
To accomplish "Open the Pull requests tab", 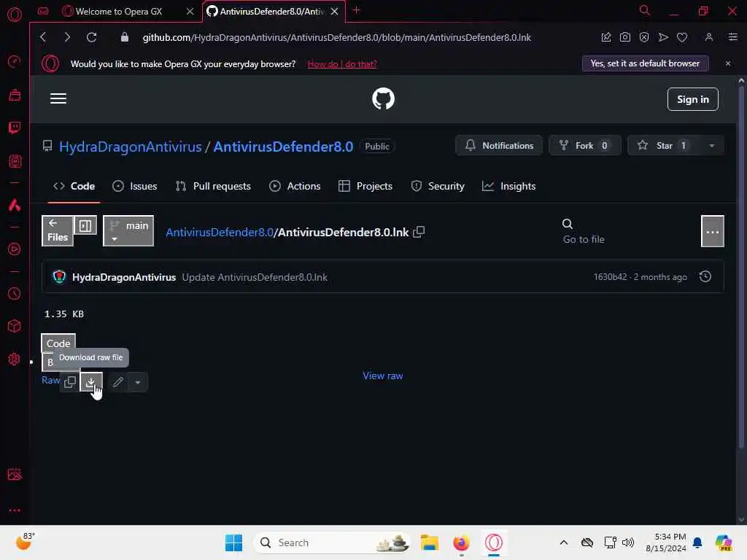I will click(213, 186).
